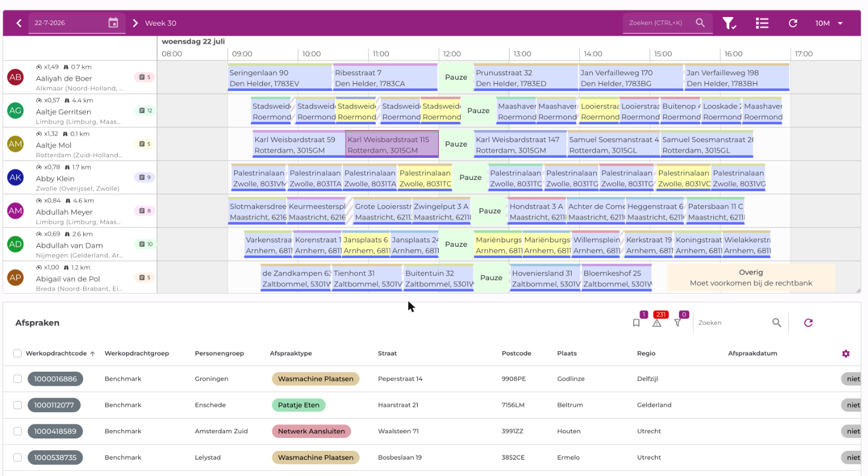Open work order 1000418589 chip
This screenshot has width=868, height=476.
pos(55,431)
